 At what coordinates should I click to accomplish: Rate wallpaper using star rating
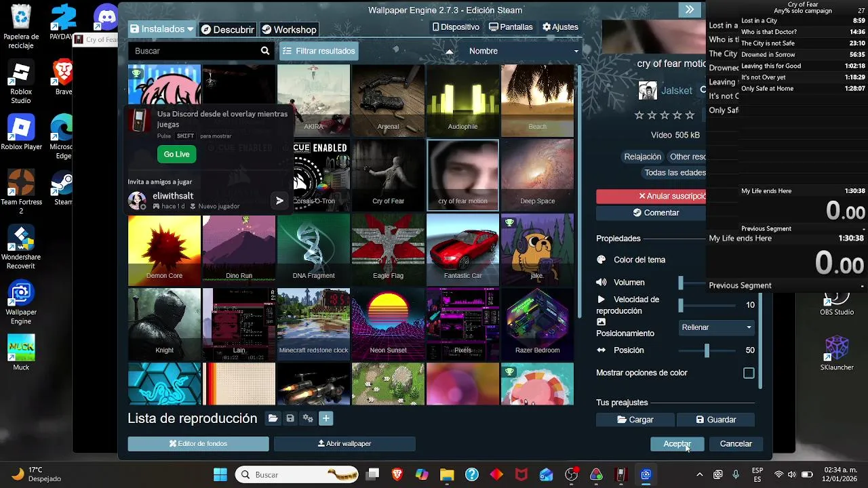664,115
